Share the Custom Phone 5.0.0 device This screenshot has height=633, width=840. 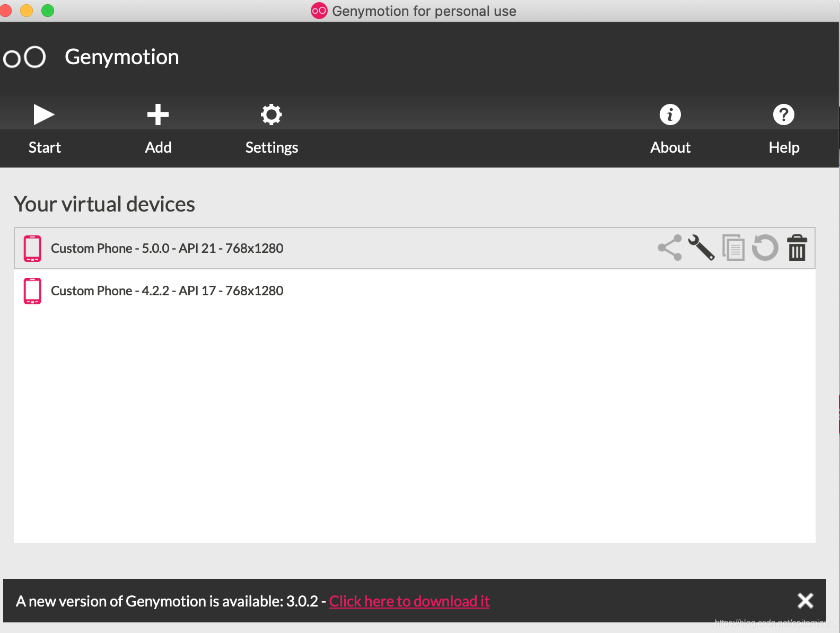[x=670, y=248]
